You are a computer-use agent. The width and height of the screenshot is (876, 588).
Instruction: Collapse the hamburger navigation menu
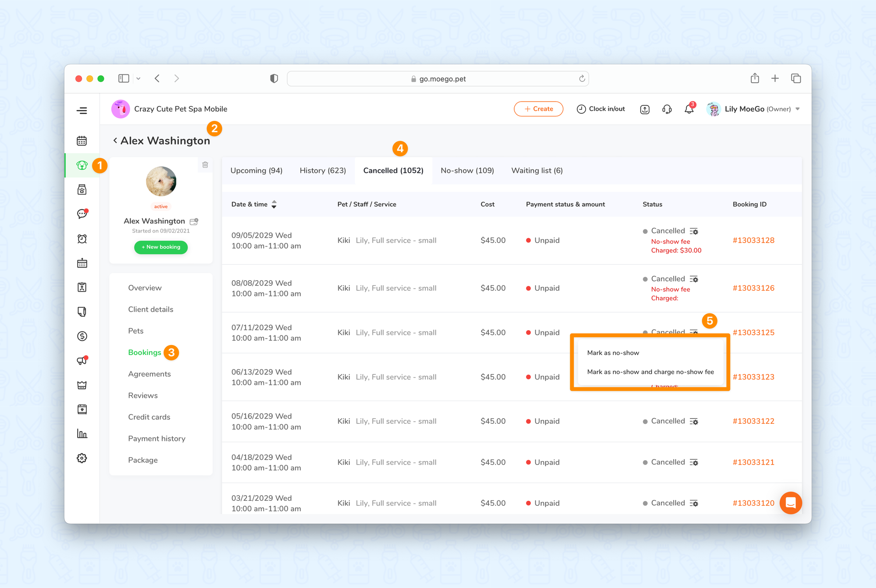(x=82, y=111)
